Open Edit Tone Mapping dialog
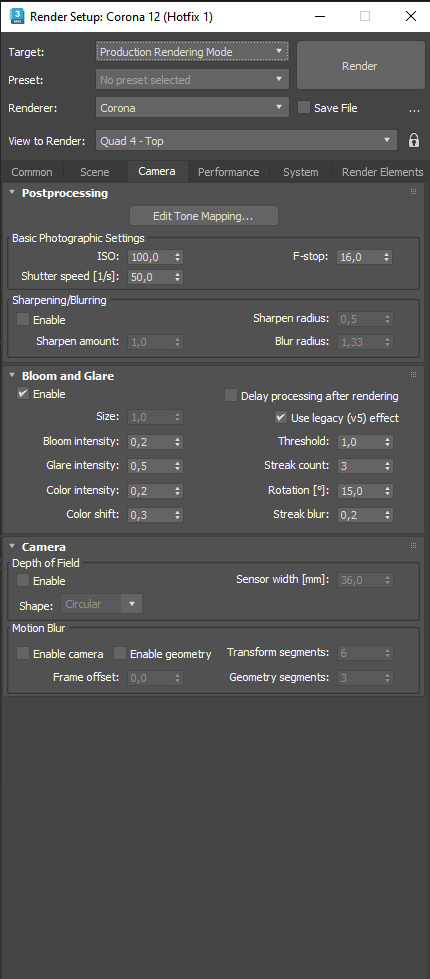The image size is (430, 979). pyautogui.click(x=203, y=216)
